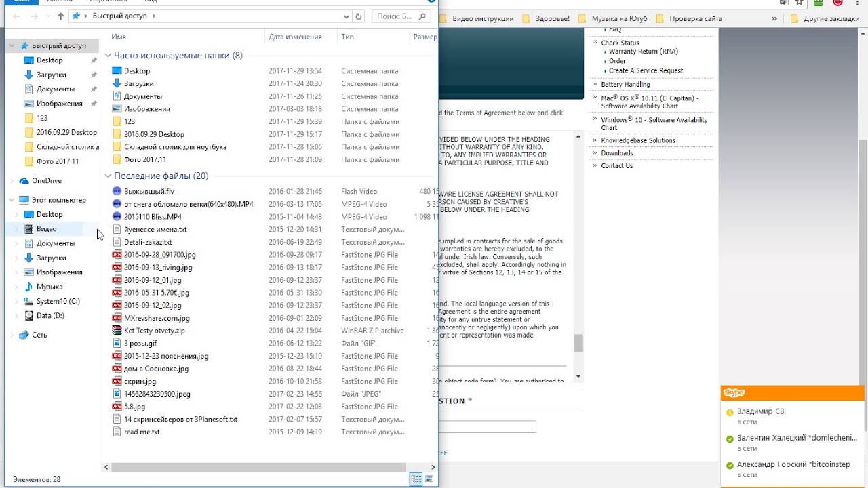Image resolution: width=868 pixels, height=488 pixels.
Task: Switch to the details list view in Explorer
Action: [x=416, y=479]
